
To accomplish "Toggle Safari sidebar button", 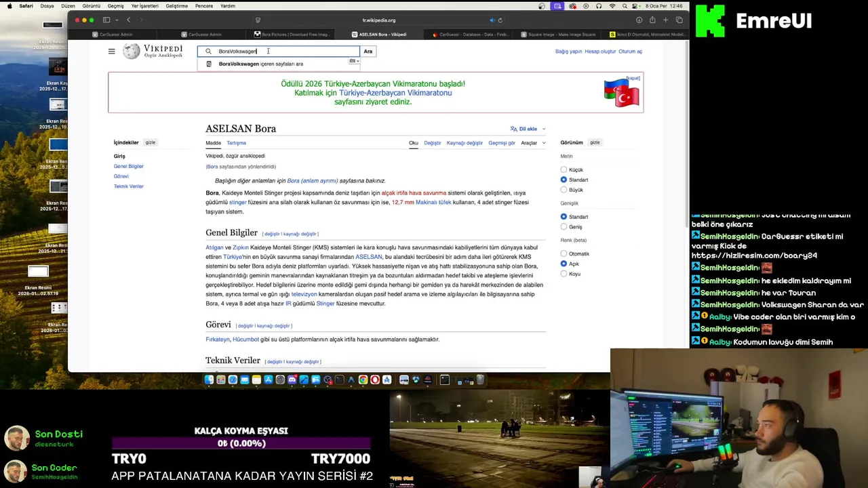I will 106,20.
